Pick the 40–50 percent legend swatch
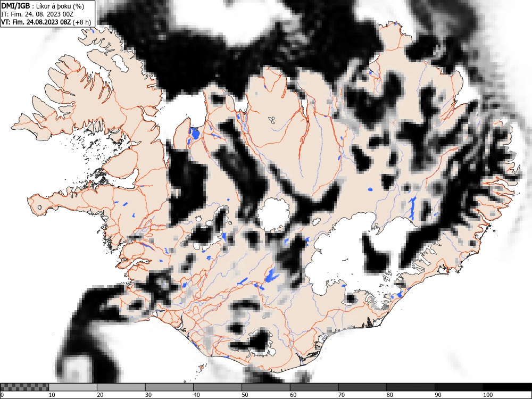Image resolution: width=532 pixels, height=399 pixels. click(x=218, y=387)
